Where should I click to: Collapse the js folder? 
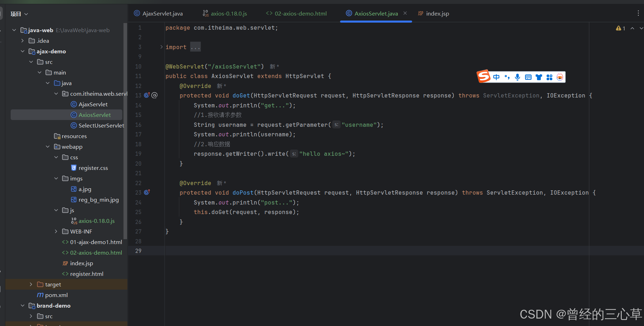[56, 210]
